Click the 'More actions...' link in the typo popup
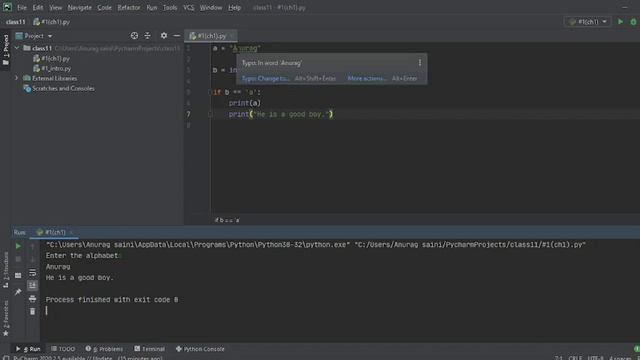The image size is (640, 360). pyautogui.click(x=367, y=78)
